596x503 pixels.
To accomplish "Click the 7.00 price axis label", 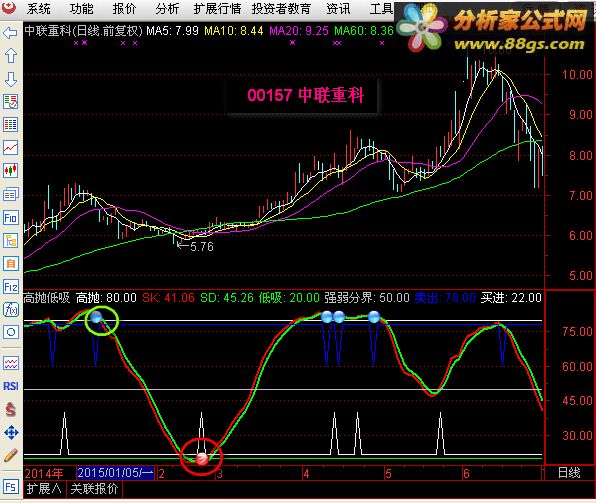I will click(580, 196).
